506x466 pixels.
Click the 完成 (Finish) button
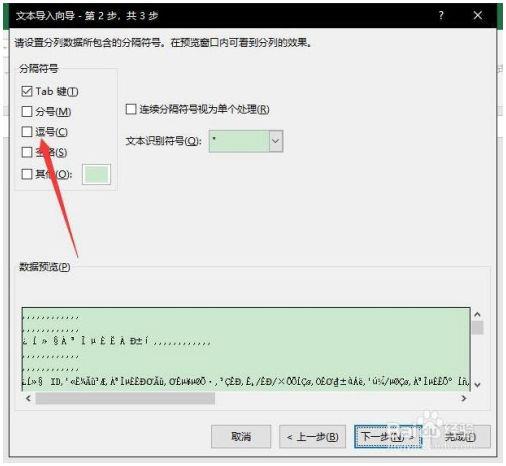[460, 436]
